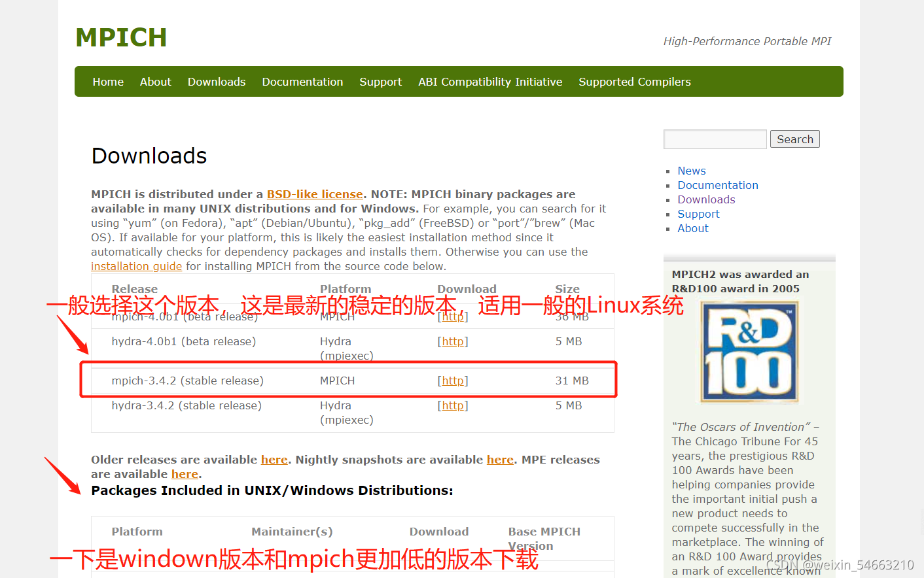Open the Support sidebar link
Image resolution: width=924 pixels, height=578 pixels.
tap(698, 214)
